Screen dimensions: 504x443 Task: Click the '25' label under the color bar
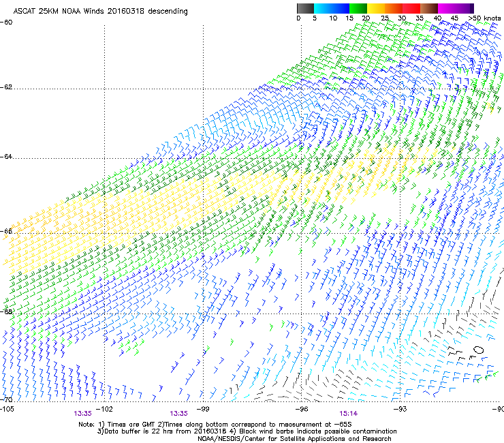tap(385, 18)
